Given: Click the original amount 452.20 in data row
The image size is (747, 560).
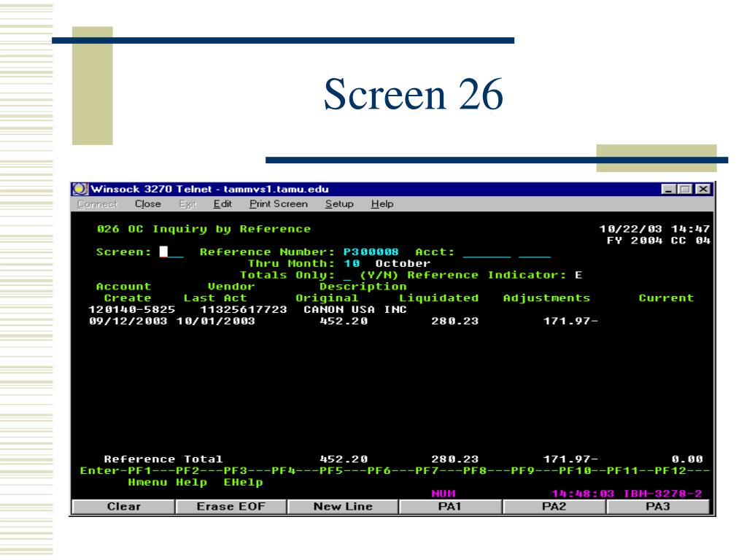Looking at the screenshot, I should [x=344, y=321].
